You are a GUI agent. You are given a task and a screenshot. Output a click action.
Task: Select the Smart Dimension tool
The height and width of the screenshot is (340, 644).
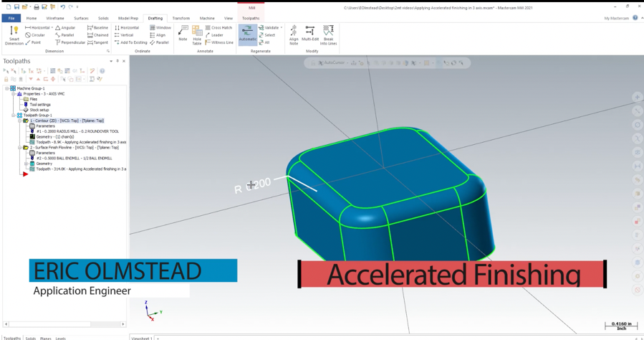(x=14, y=35)
